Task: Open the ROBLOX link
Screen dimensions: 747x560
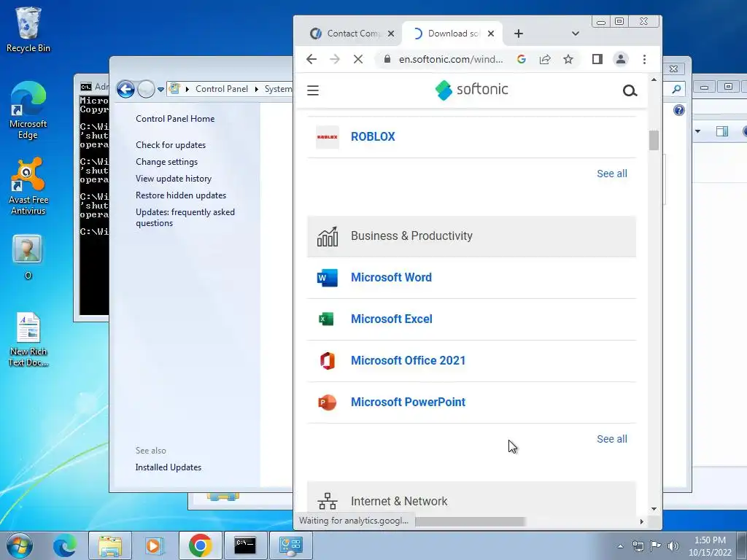Action: 373,136
